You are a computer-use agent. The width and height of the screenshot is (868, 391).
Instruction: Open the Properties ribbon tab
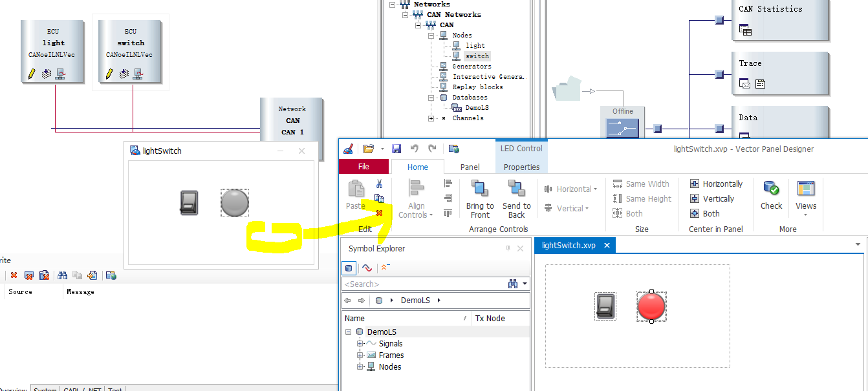521,167
